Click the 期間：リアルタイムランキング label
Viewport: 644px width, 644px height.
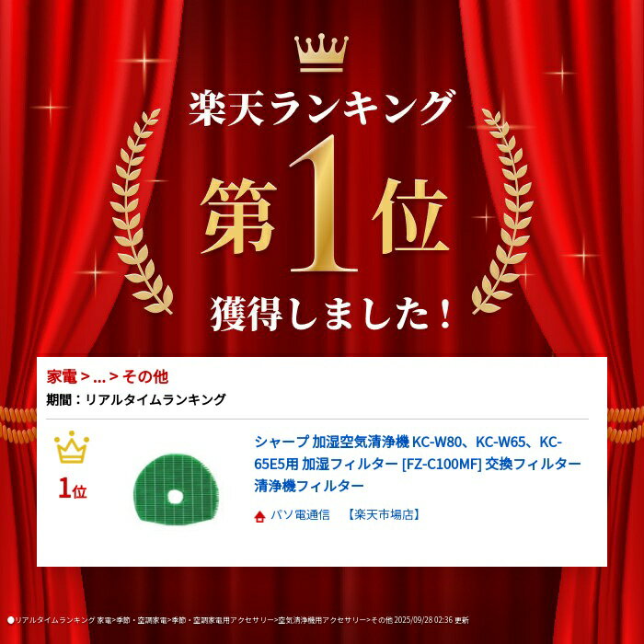[x=136, y=399]
